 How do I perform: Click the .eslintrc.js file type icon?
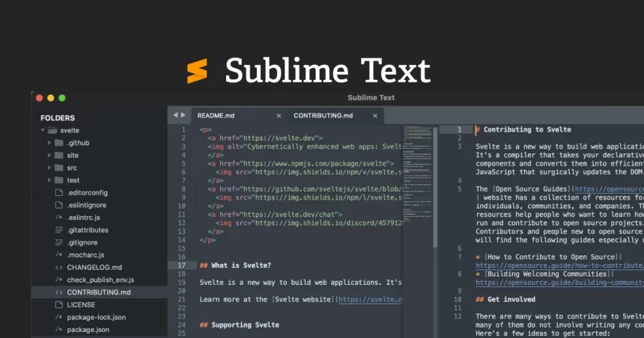(x=58, y=218)
